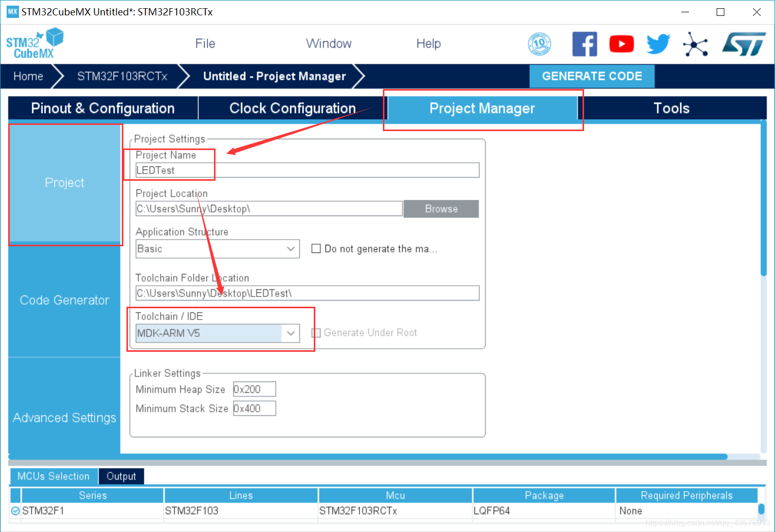Sort by the Package column header

(544, 496)
